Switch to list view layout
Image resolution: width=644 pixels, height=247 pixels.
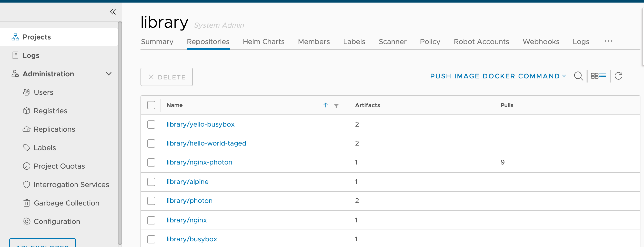(603, 76)
